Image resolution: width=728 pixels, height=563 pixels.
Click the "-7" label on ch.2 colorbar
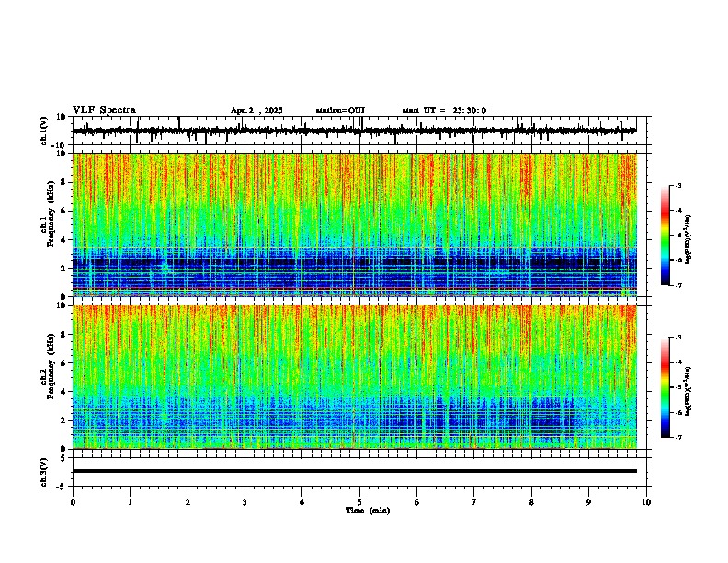(x=678, y=437)
